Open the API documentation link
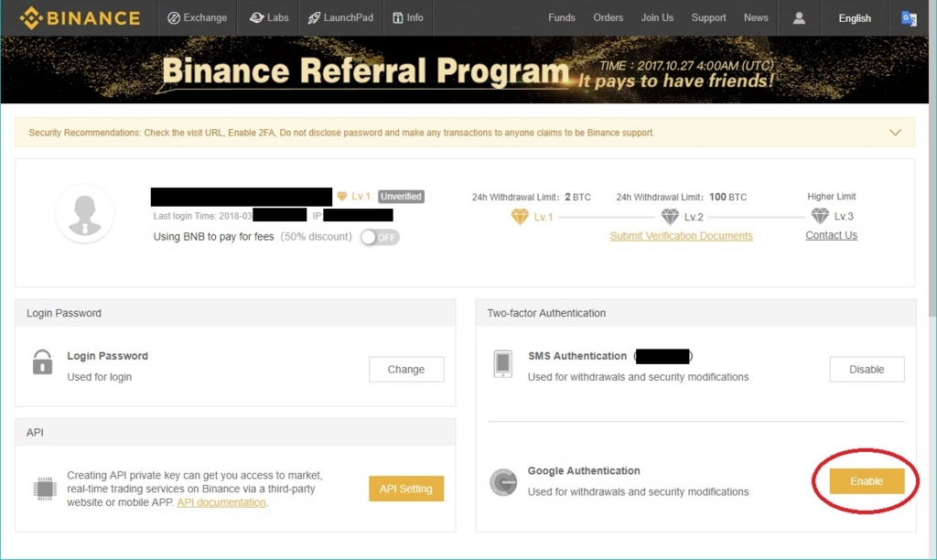This screenshot has height=560, width=937. click(221, 502)
